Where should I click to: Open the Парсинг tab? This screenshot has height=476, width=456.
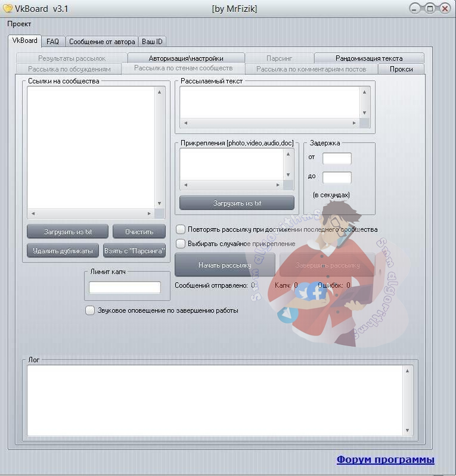coord(279,58)
